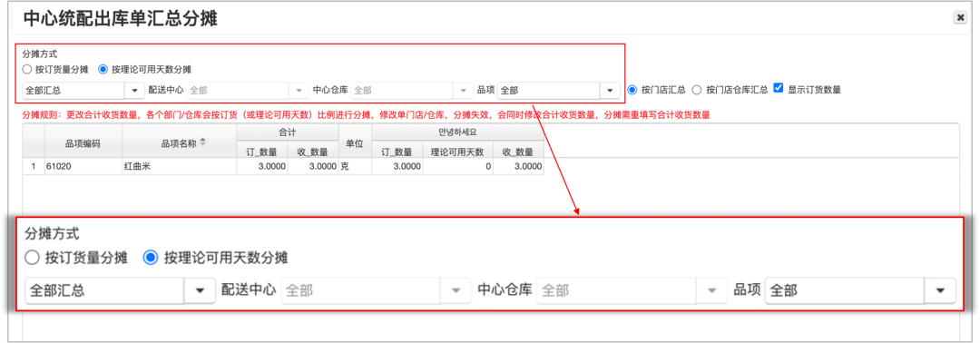Image resolution: width=980 pixels, height=343 pixels.
Task: Select 按理论可用天数分摊 radio in upper small panel
Action: pyautogui.click(x=103, y=69)
